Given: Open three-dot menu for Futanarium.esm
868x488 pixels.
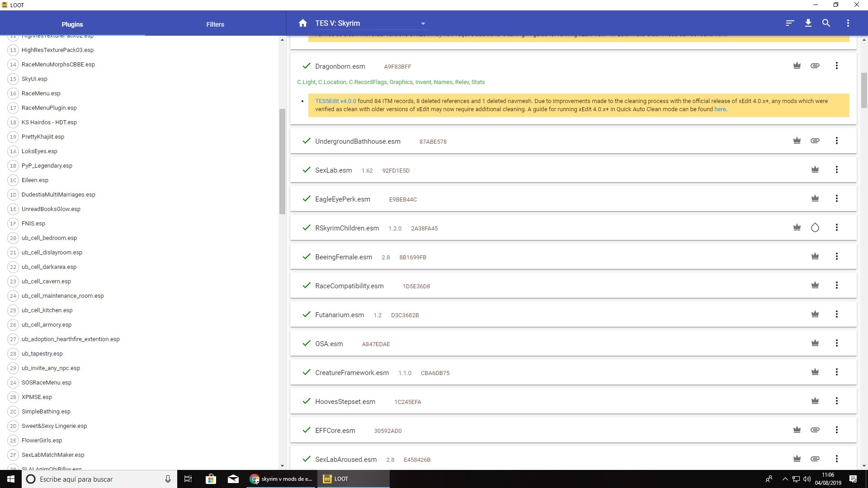Looking at the screenshot, I should pyautogui.click(x=837, y=314).
